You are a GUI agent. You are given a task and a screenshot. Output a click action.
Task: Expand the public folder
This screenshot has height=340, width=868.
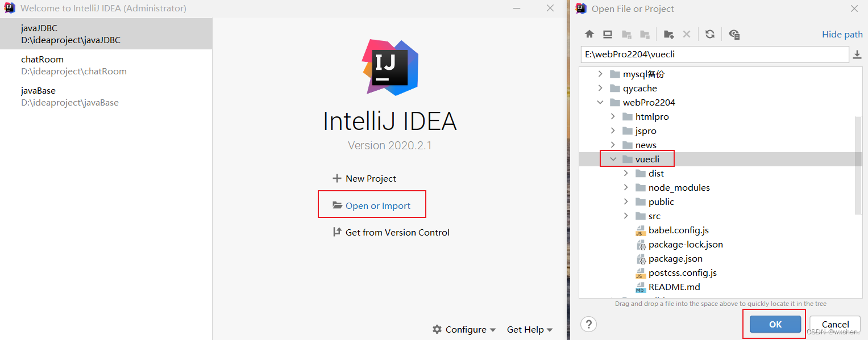point(626,202)
